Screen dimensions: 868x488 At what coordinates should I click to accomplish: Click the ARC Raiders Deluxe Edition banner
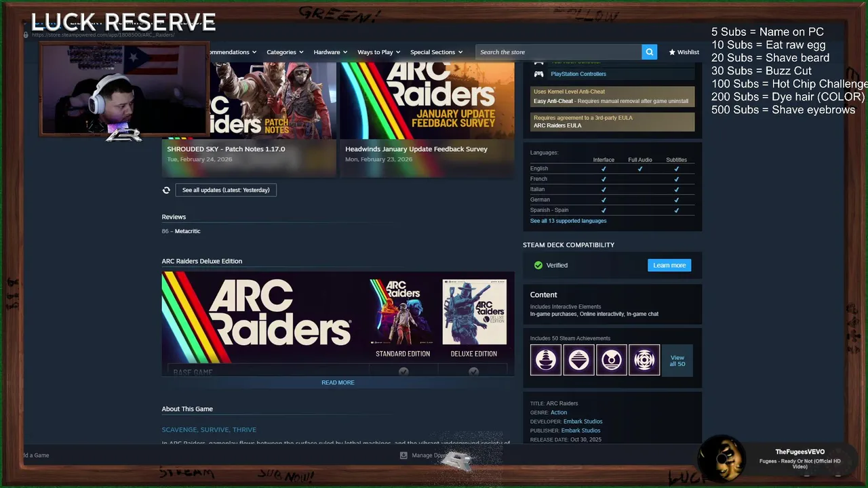[338, 323]
